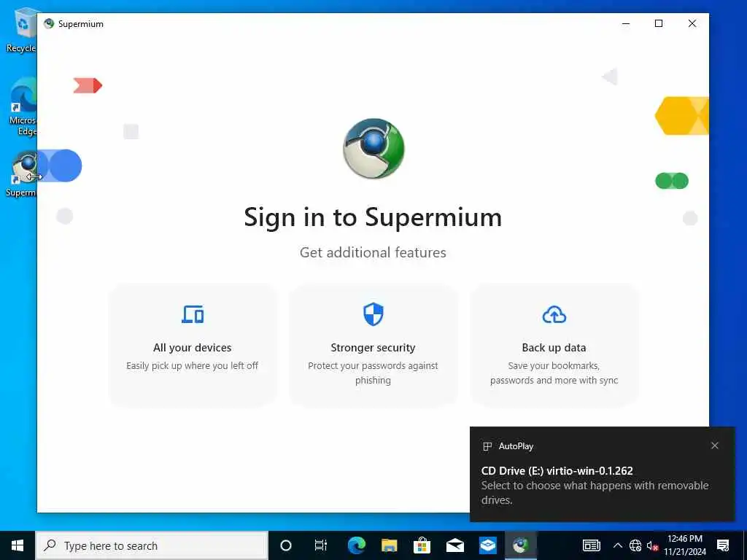
Task: Open Cortana from the taskbar
Action: [286, 545]
